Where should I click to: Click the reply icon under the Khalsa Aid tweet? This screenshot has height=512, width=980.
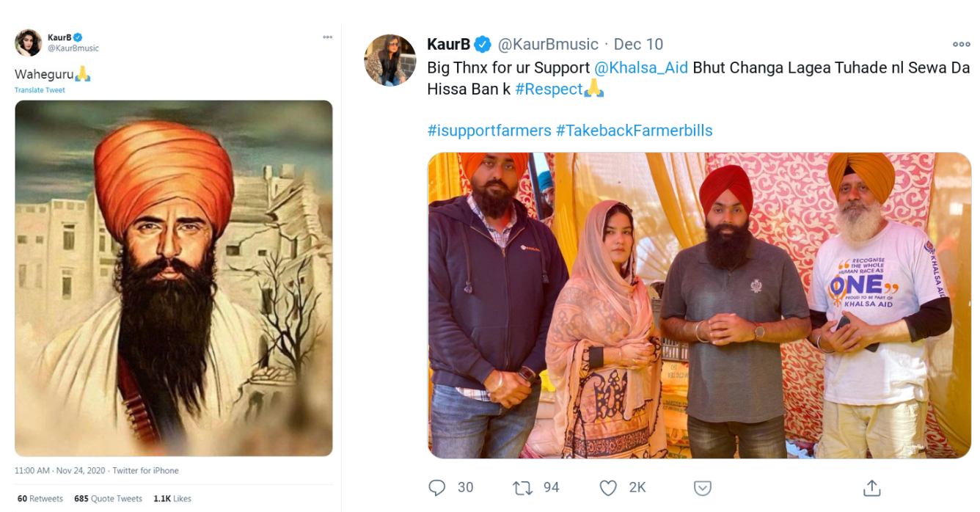pyautogui.click(x=436, y=488)
